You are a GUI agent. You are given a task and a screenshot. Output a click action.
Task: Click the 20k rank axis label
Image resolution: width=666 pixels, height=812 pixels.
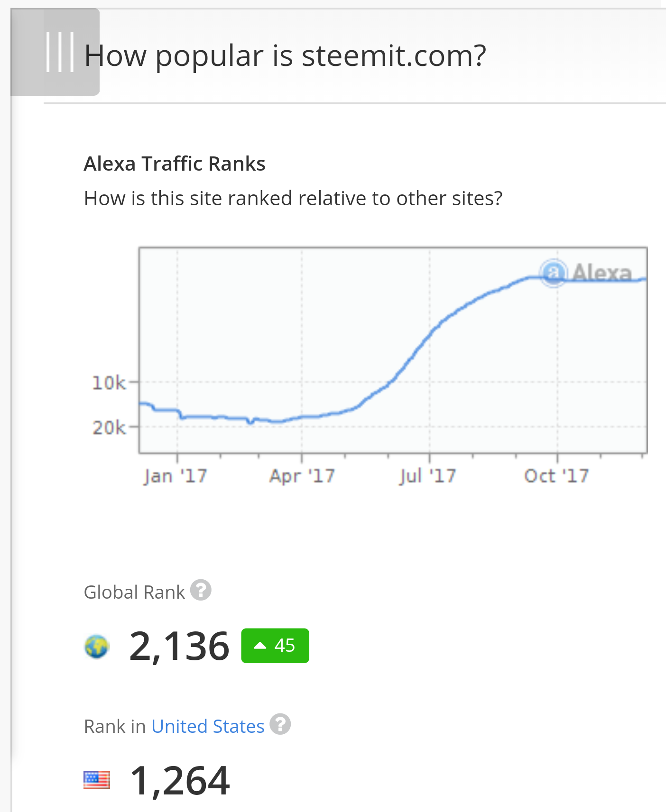point(109,428)
